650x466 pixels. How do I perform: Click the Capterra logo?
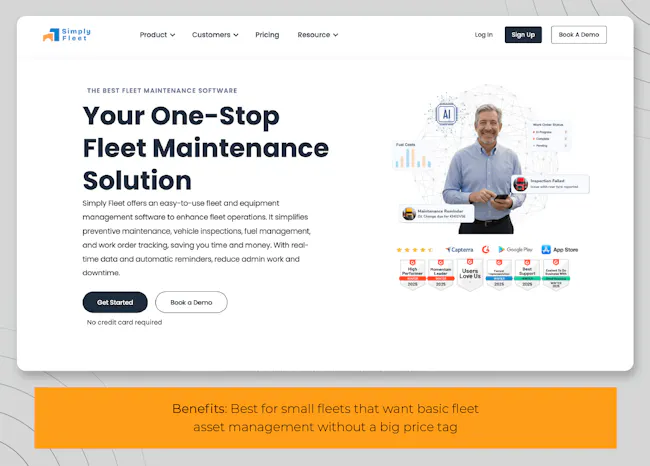click(x=459, y=250)
